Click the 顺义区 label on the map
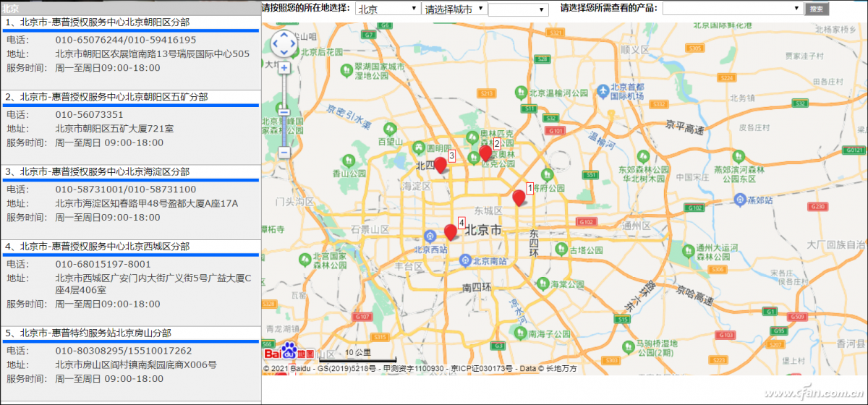The image size is (868, 405). tap(636, 50)
